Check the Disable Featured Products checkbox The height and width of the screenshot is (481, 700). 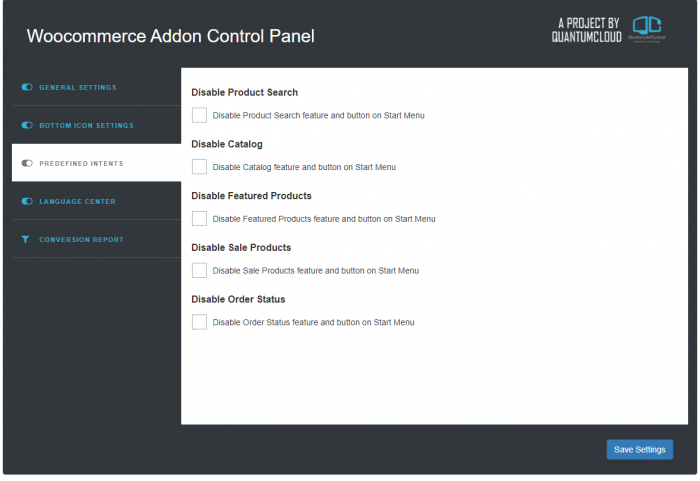coord(199,218)
